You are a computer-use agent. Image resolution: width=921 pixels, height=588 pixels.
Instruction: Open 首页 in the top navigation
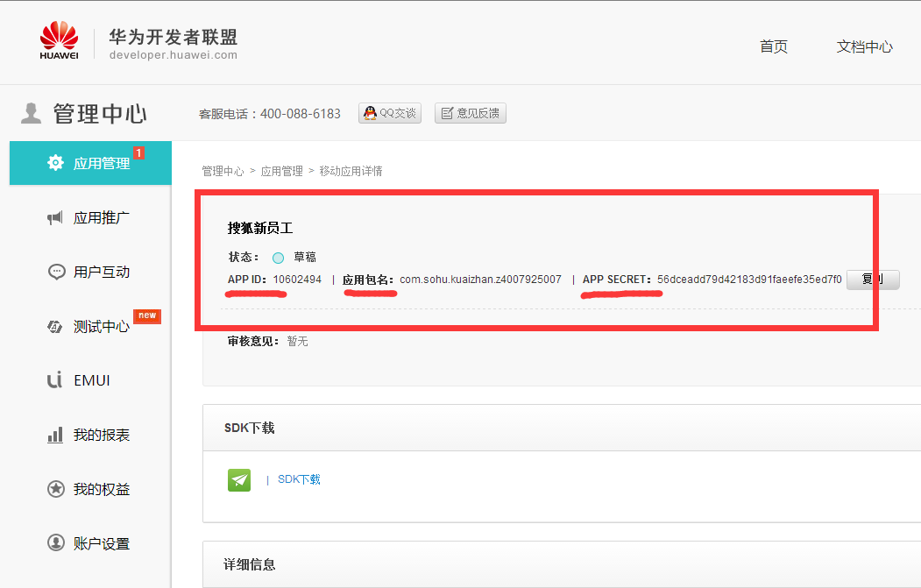(773, 47)
